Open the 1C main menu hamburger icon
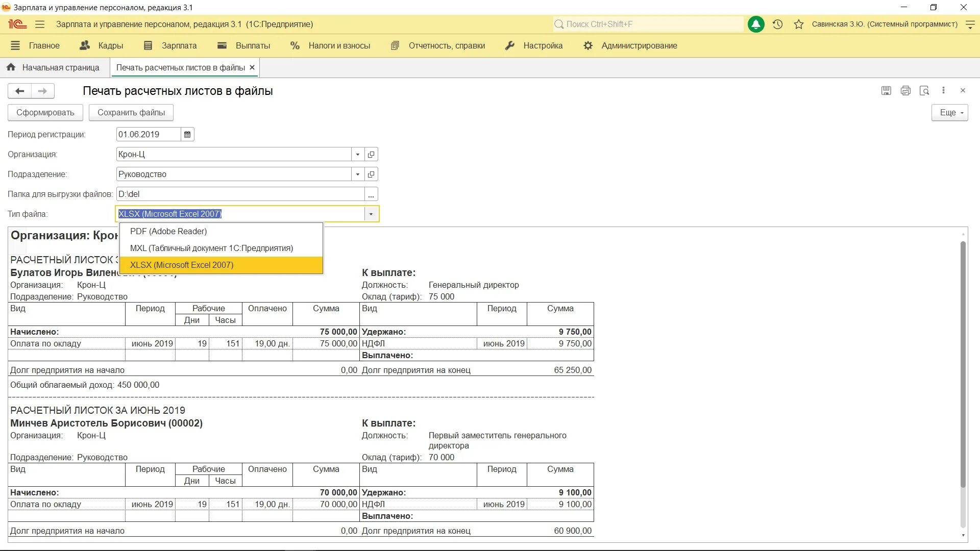 [40, 24]
